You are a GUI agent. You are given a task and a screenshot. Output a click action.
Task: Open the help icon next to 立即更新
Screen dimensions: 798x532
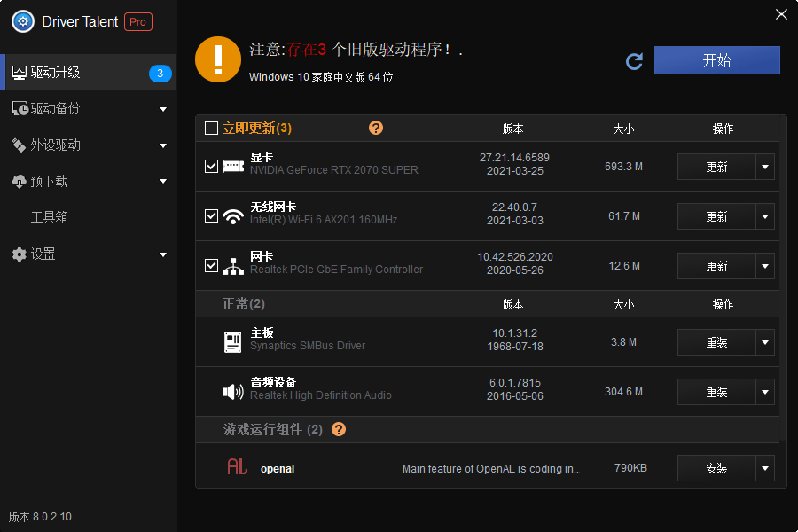[x=376, y=128]
